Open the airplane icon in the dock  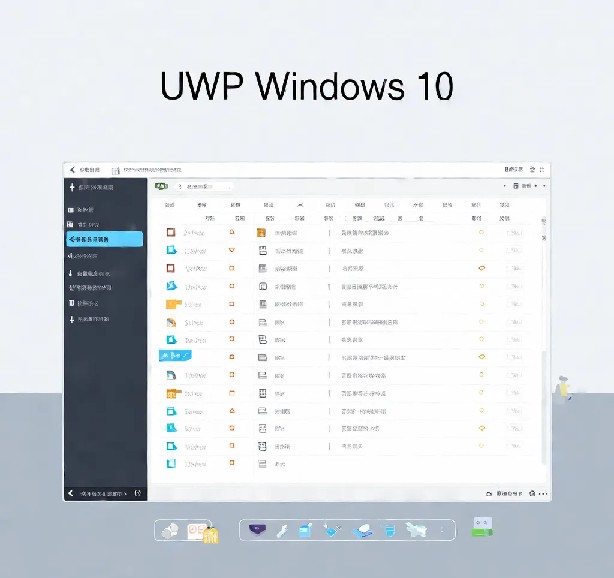[416, 530]
